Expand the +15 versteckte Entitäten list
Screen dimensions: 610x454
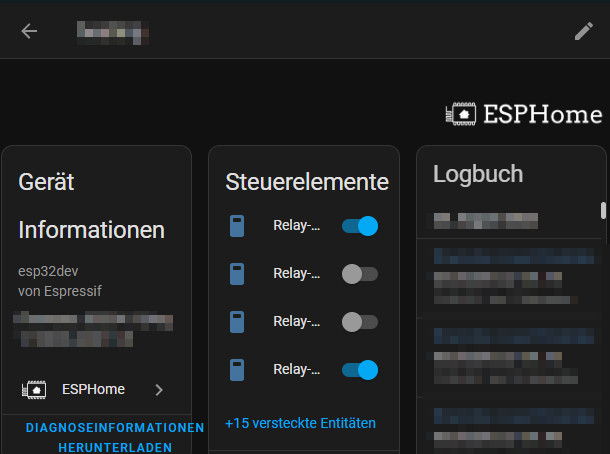coord(300,423)
